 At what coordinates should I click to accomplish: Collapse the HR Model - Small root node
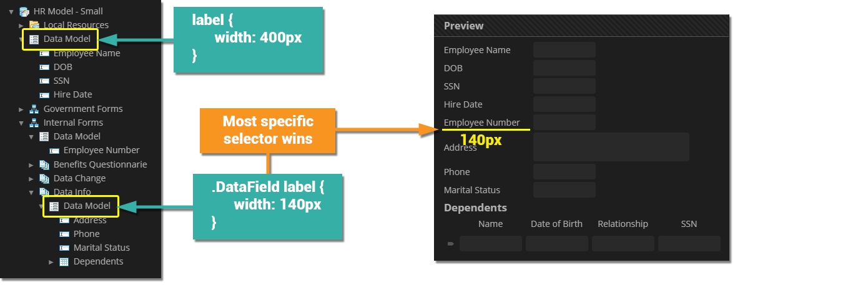point(11,11)
